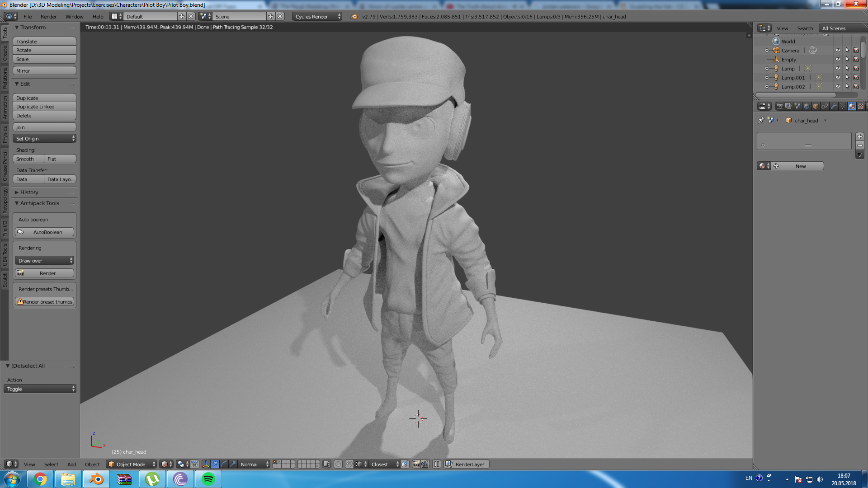
Task: Switch to the World properties tab
Action: pos(807,106)
